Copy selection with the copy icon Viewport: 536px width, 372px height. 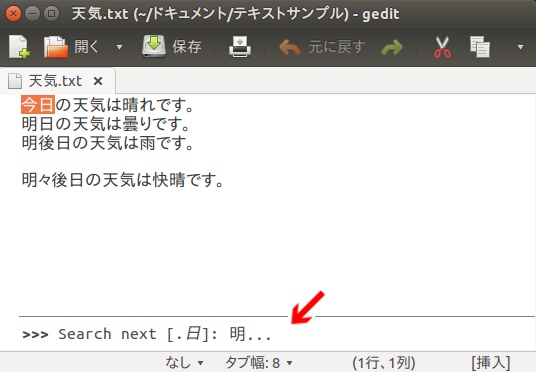click(480, 46)
